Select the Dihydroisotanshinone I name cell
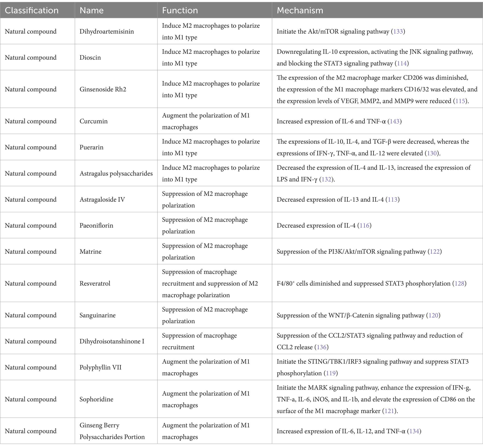The height and width of the screenshot is (448, 483). coord(116,341)
